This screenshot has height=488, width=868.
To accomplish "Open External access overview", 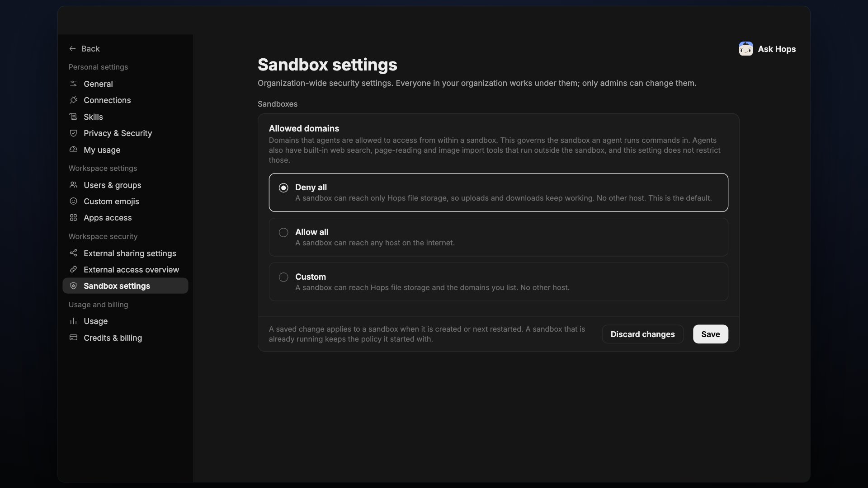I will (125, 269).
